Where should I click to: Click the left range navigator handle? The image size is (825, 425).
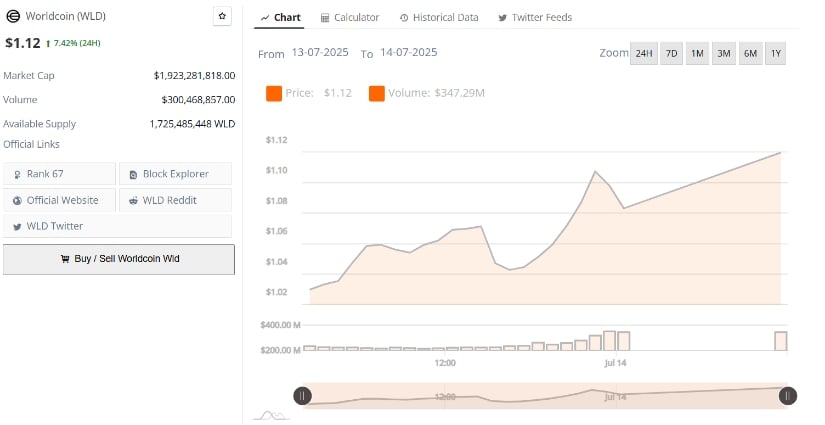tap(302, 396)
